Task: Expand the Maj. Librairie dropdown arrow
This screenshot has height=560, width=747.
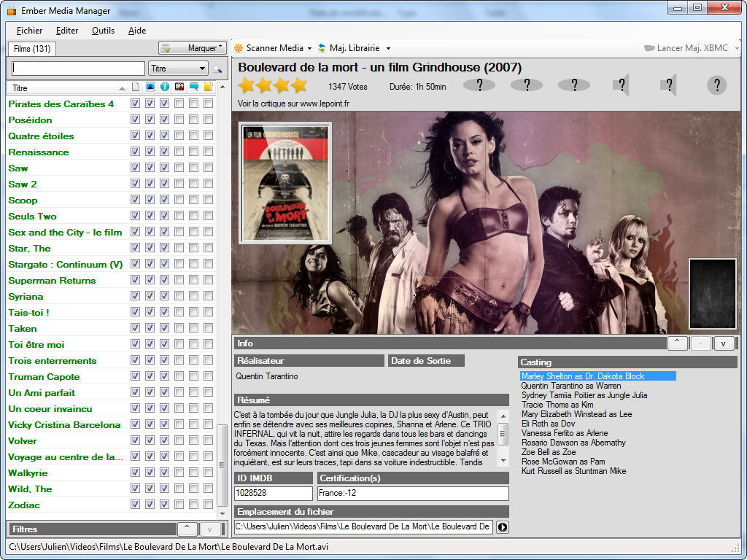Action: click(388, 49)
